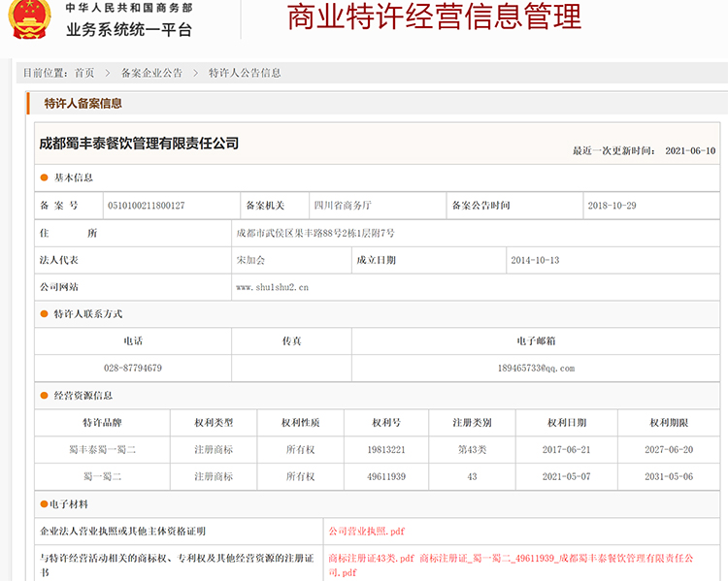Screen dimensions: 728x581
Task: Select right number 49611939
Action: (386, 476)
